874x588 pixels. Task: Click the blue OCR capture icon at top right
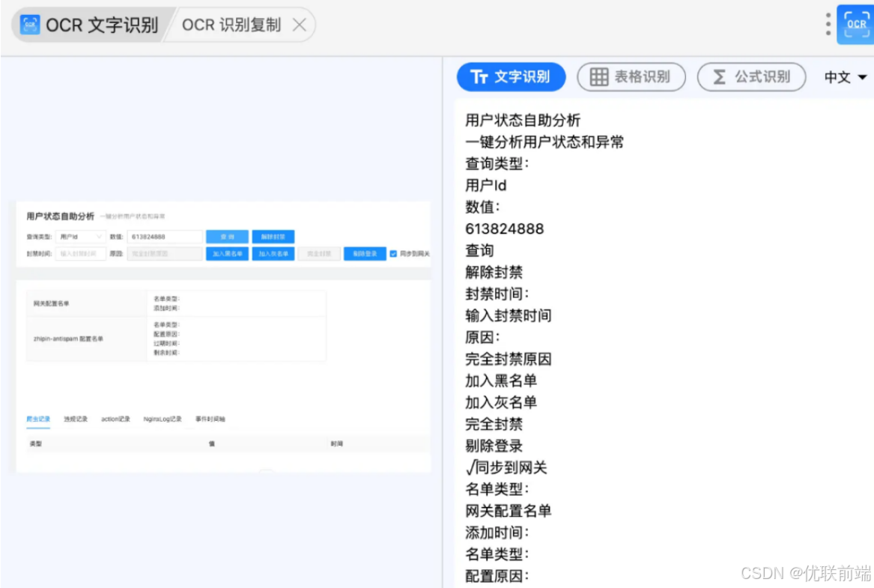tap(855, 25)
